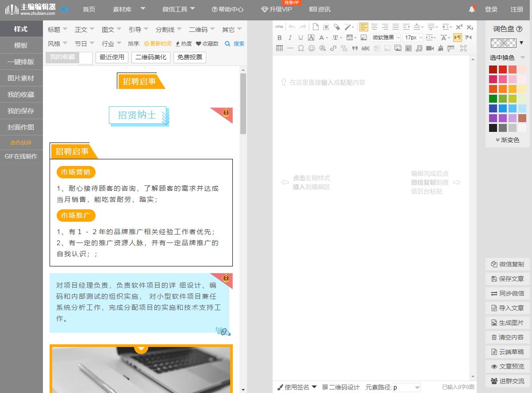
Task: Insert an emoji from the smiley icon
Action: pos(312,49)
